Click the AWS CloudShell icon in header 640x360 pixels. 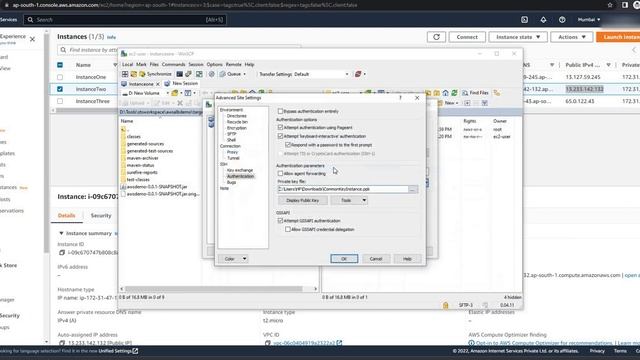click(524, 20)
